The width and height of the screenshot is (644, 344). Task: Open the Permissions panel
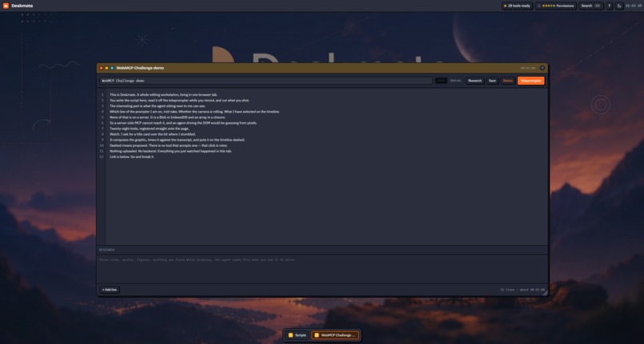556,6
